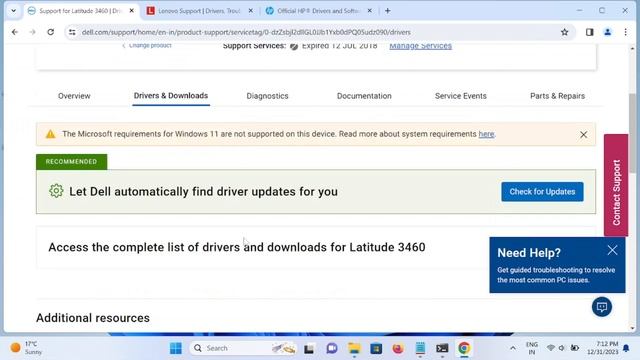
Task: Open a new browser tab
Action: click(x=387, y=11)
